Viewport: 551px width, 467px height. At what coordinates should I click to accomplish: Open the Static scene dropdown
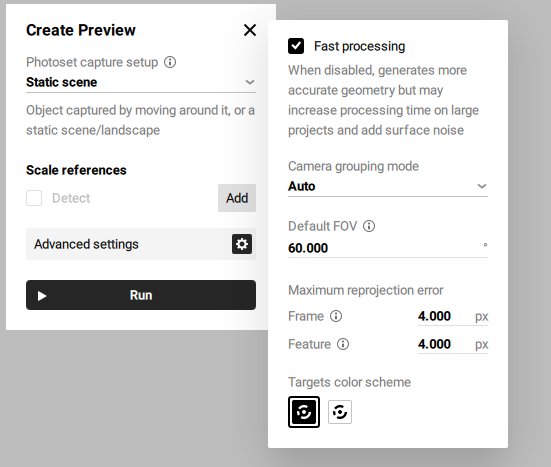click(141, 82)
